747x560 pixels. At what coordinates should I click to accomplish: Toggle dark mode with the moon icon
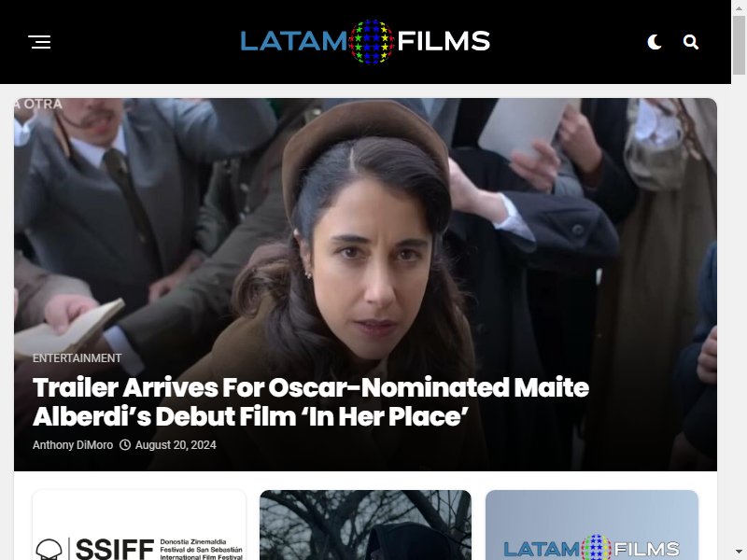point(655,42)
